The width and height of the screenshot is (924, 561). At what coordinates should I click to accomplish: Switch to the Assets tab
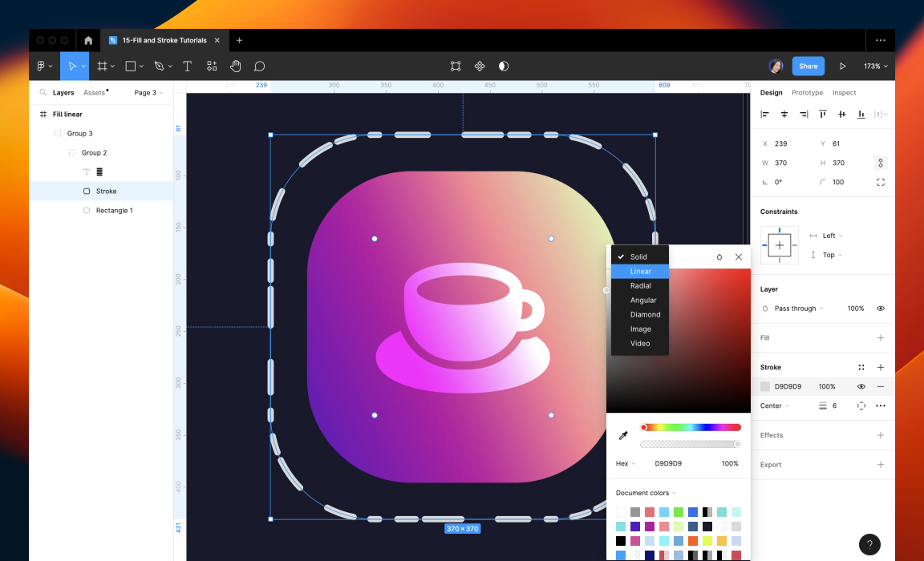[x=95, y=92]
